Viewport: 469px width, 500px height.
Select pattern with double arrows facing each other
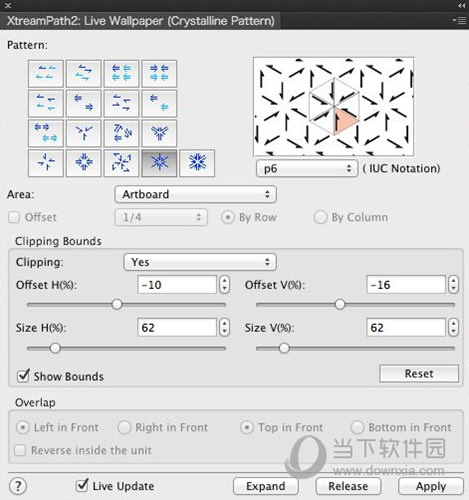(159, 73)
